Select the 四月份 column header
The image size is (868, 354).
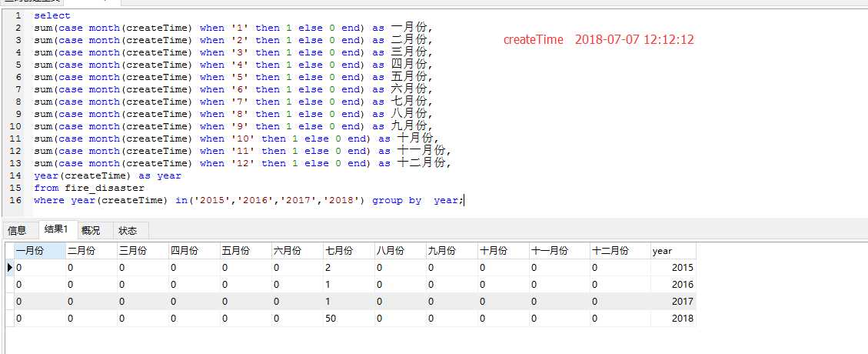tap(194, 250)
